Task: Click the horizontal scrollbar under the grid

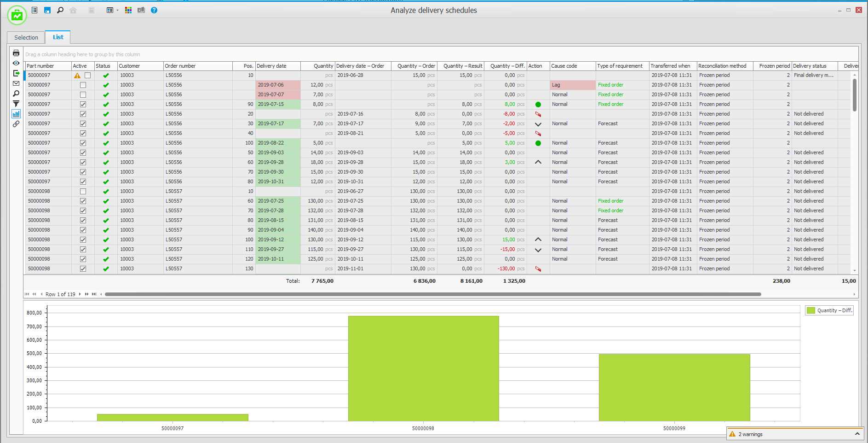Action: click(x=432, y=294)
